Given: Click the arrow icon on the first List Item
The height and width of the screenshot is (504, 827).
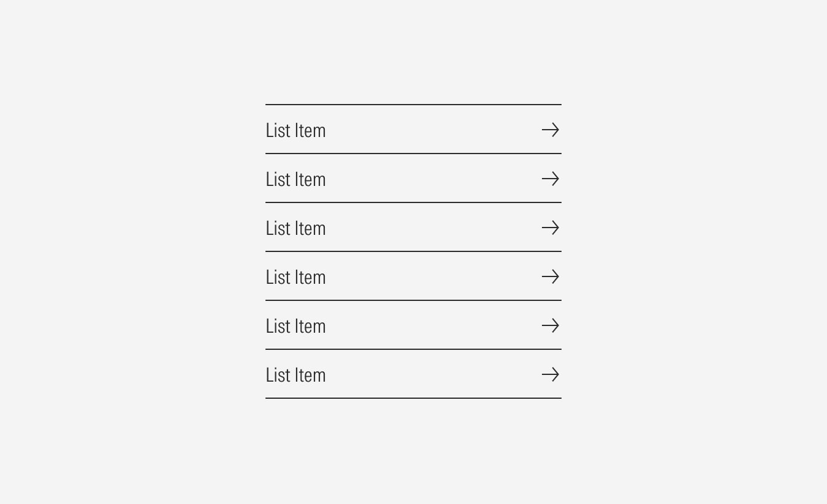Looking at the screenshot, I should pyautogui.click(x=551, y=130).
